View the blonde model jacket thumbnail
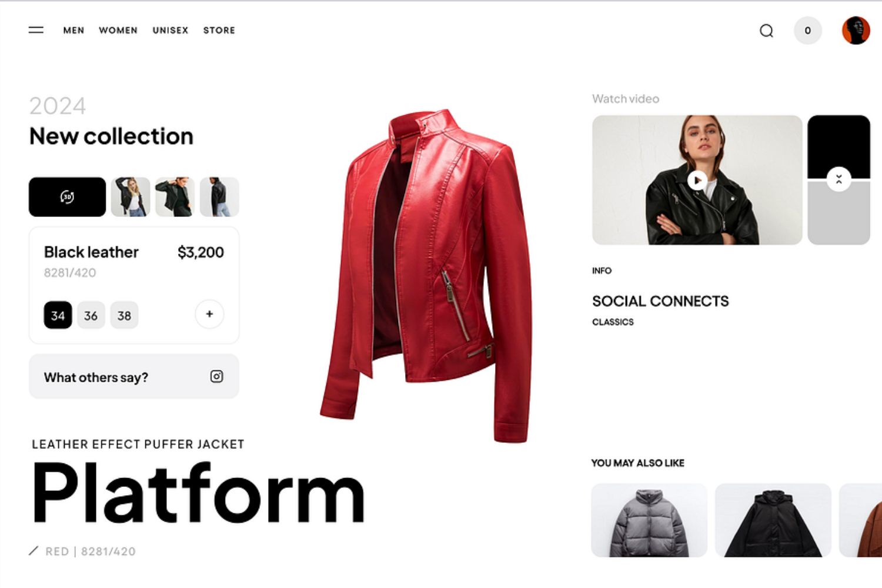This screenshot has height=588, width=882. pos(131,197)
